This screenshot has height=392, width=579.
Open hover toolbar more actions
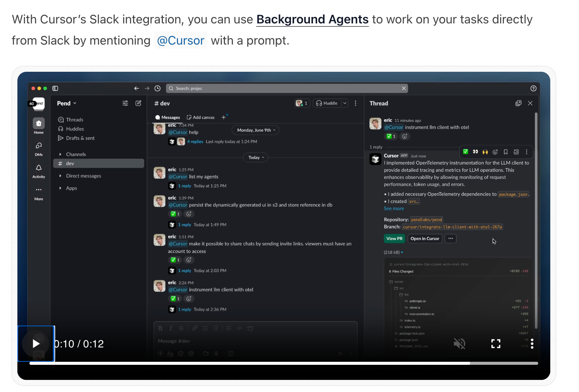(x=526, y=152)
